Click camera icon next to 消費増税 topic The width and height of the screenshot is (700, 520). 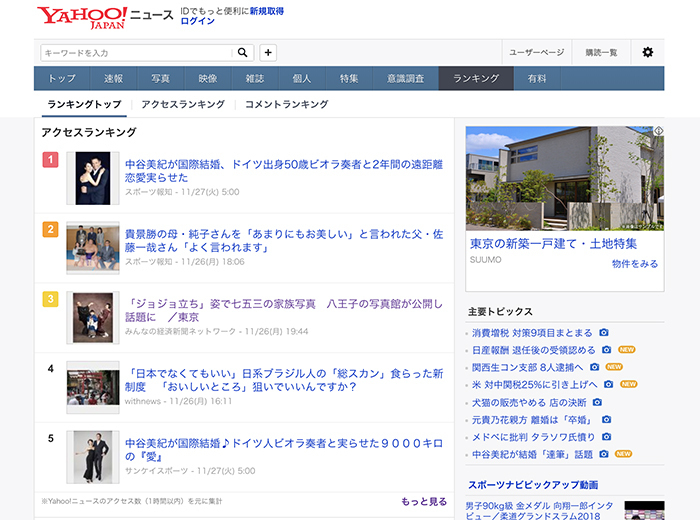pos(604,333)
